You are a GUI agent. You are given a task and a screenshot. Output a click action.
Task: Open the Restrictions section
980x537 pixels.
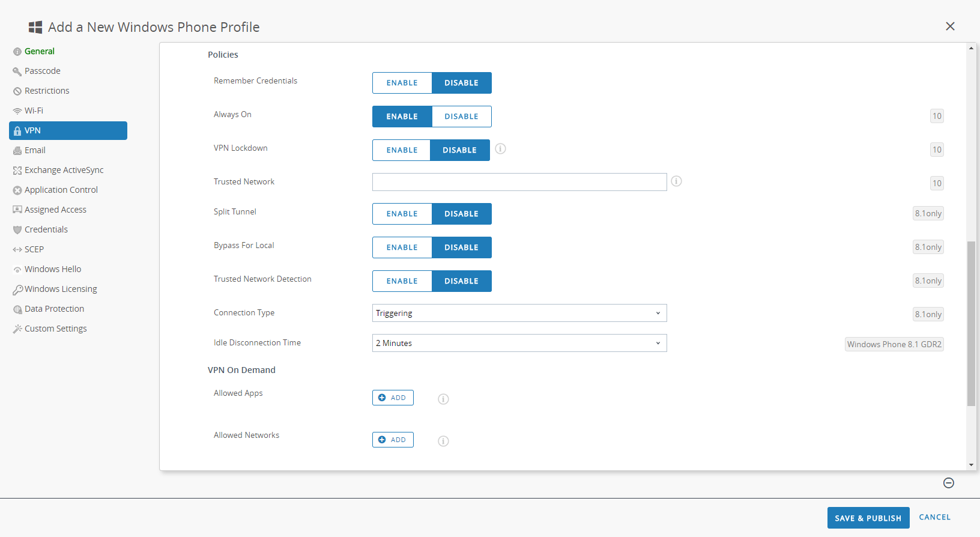click(47, 91)
